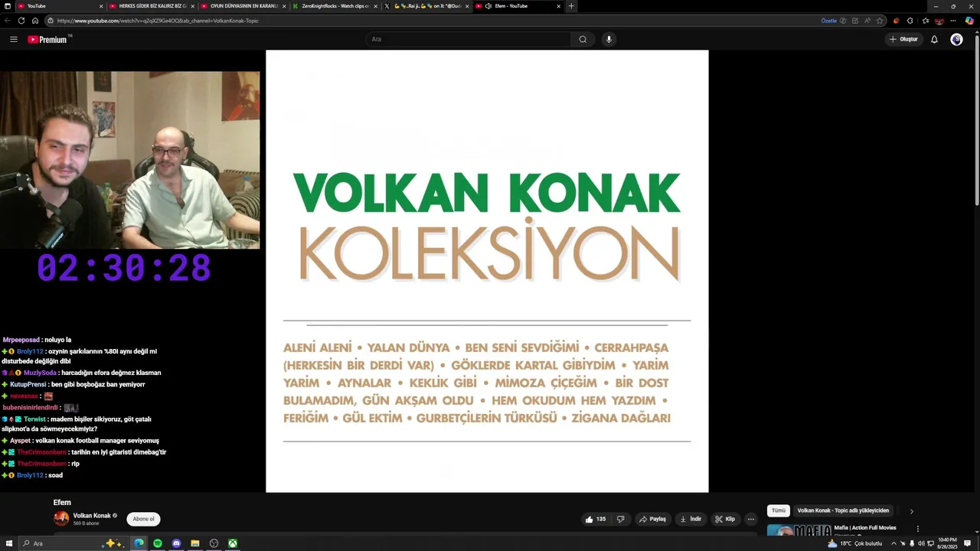Like the Efem video
Viewport: 980px width, 551px height.
(595, 519)
